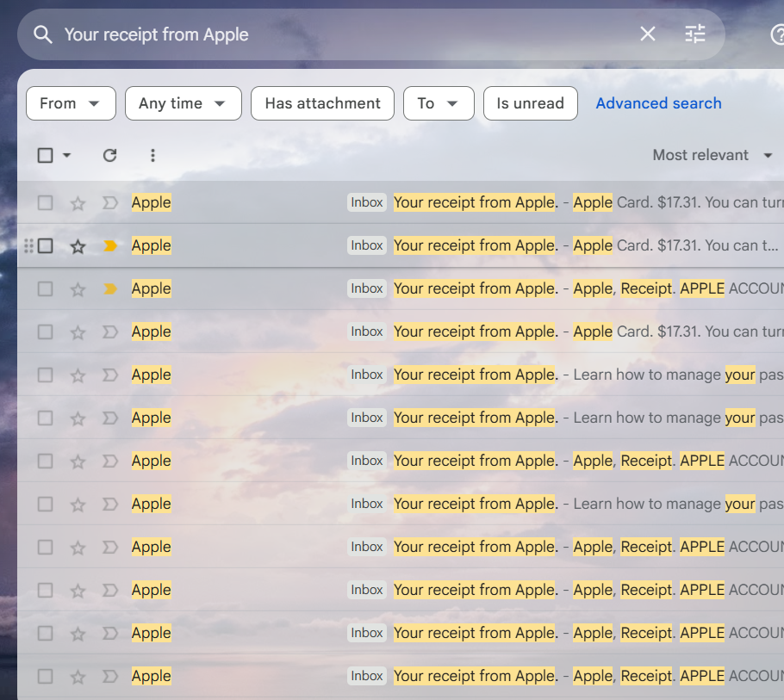Click inside the search input field
This screenshot has width=784, height=700.
click(345, 34)
